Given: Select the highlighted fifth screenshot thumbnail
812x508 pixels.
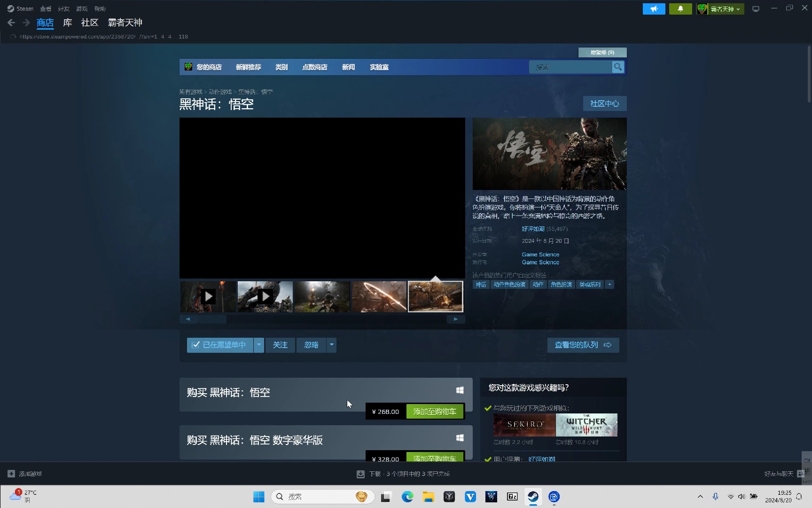Looking at the screenshot, I should coord(436,296).
